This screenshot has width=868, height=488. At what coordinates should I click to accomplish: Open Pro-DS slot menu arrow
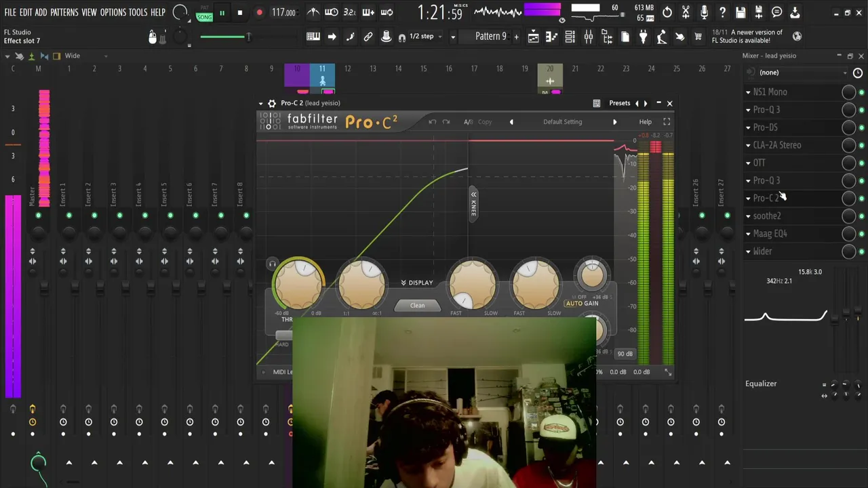(x=748, y=127)
